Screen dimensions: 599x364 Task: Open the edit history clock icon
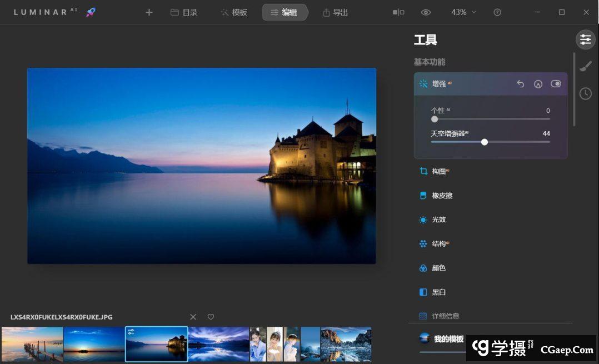point(585,93)
